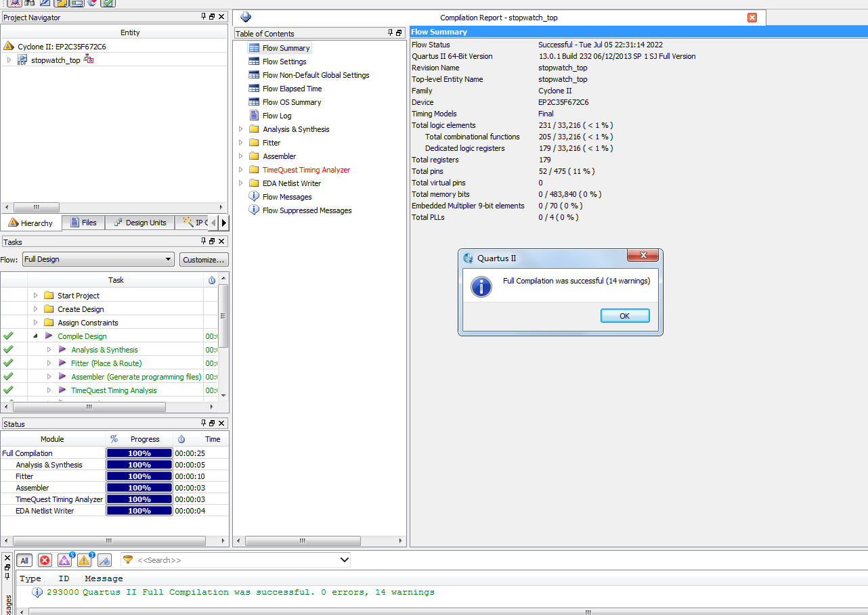Float the Table of Contents panel

coord(399,32)
